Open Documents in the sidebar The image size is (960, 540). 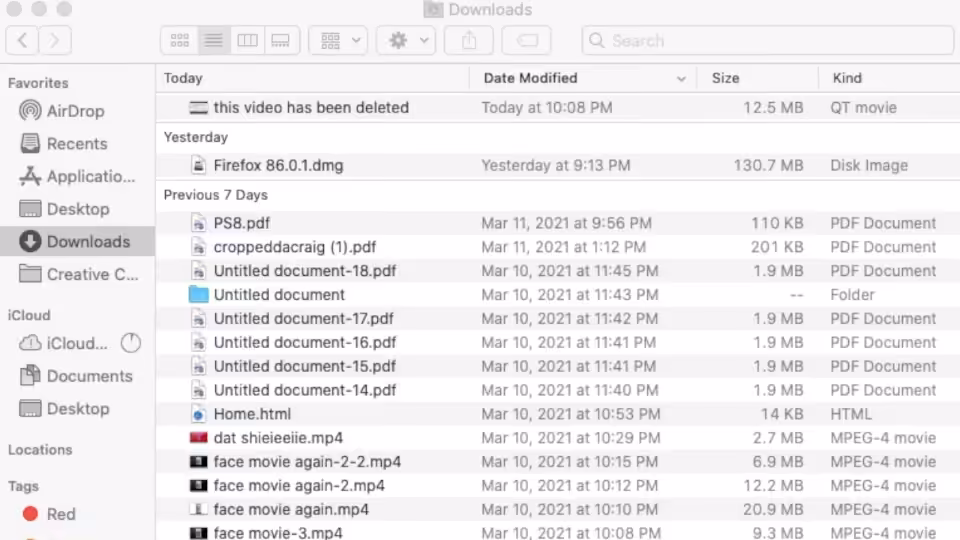(x=78, y=375)
